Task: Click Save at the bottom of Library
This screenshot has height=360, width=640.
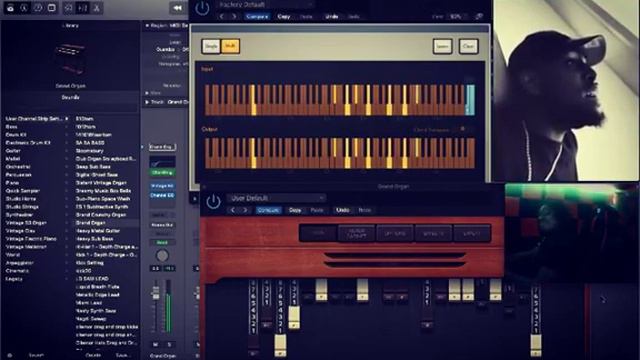Action: [122, 356]
